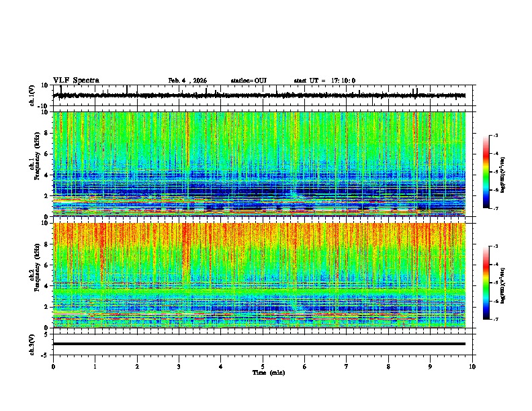
Task: Click the ch.1 spectrogram color scale bar
Action: click(486, 172)
